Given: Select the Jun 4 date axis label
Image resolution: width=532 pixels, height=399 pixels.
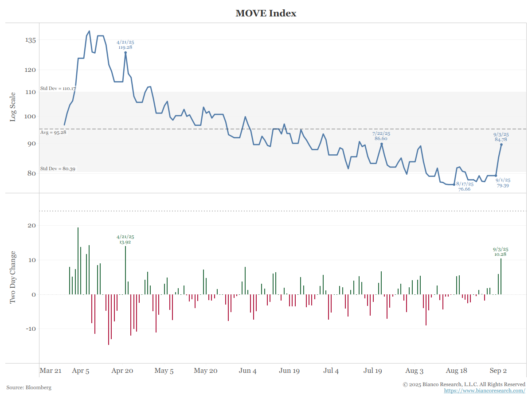Looking at the screenshot, I should pyautogui.click(x=247, y=371).
